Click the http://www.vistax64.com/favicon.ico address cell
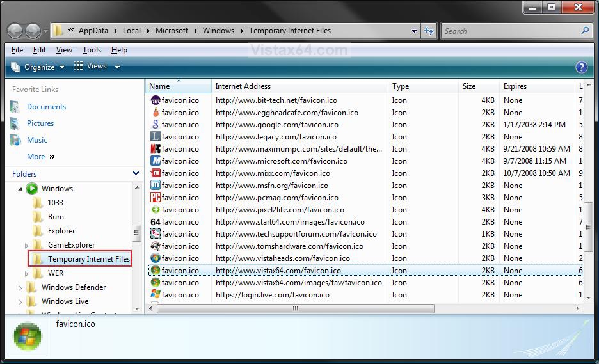 pyautogui.click(x=278, y=271)
